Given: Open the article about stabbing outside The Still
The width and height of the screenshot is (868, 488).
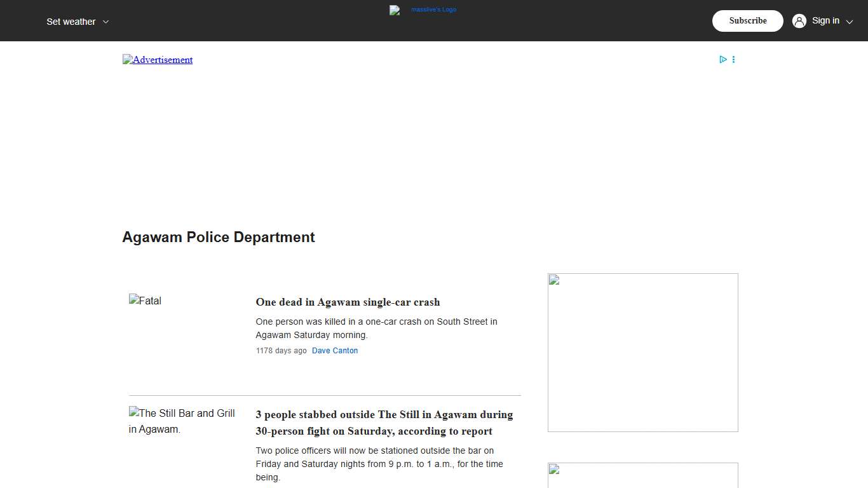Looking at the screenshot, I should click(x=384, y=423).
